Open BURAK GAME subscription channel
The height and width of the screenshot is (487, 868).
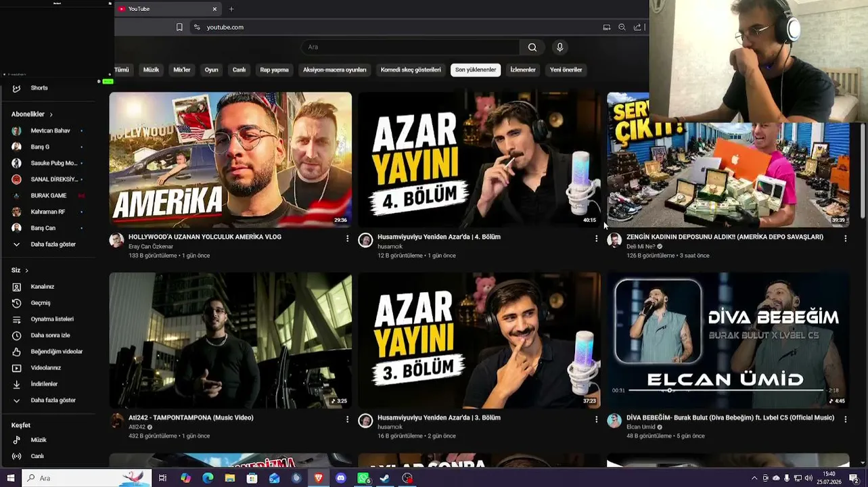pyautogui.click(x=47, y=195)
